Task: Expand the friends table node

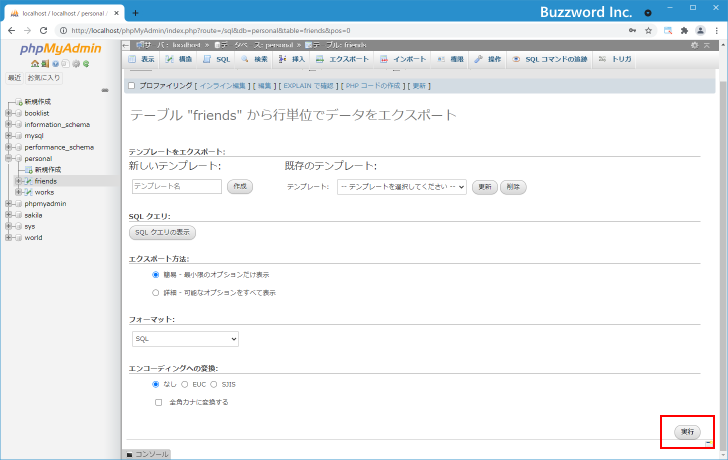Action: tap(19, 181)
